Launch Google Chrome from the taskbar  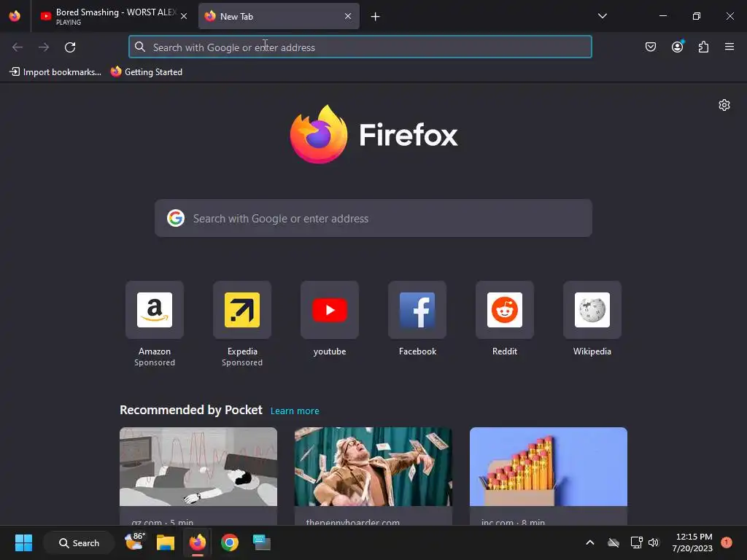pyautogui.click(x=230, y=542)
